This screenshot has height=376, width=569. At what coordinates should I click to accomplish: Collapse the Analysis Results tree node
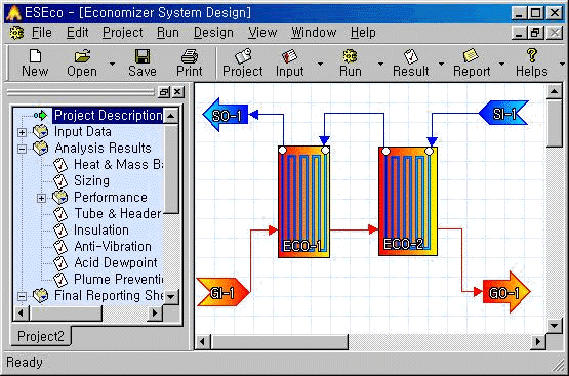(22, 149)
